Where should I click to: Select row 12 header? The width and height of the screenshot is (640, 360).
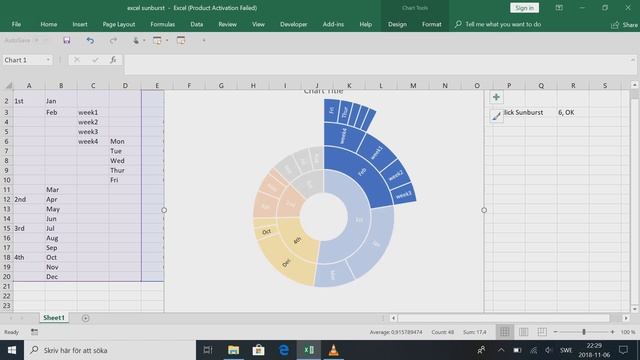pos(7,199)
